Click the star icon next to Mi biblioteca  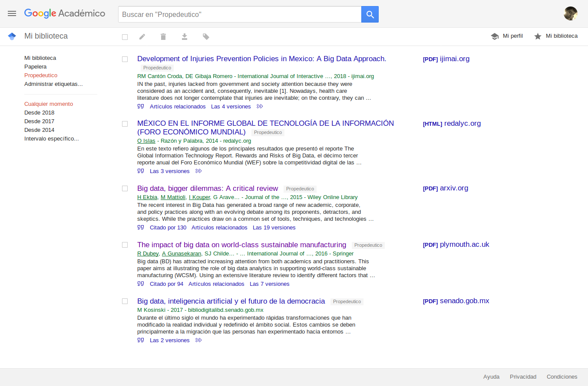538,36
